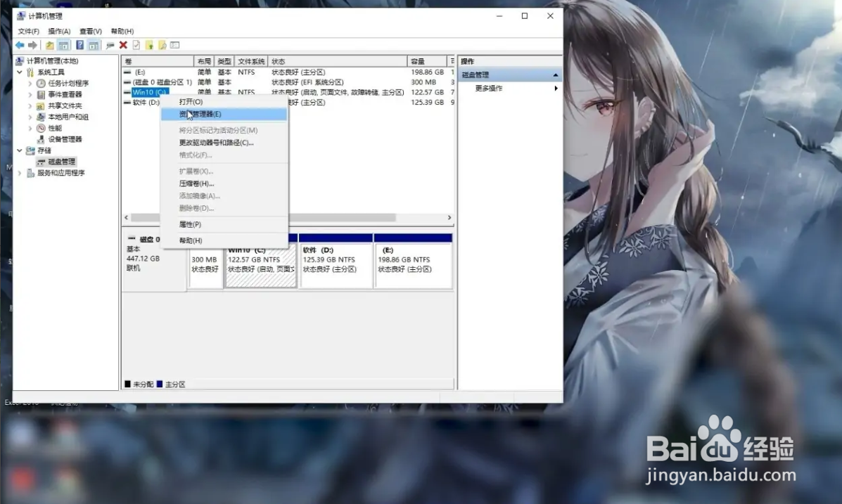Click the volume list scrollbar left arrow

click(x=127, y=217)
